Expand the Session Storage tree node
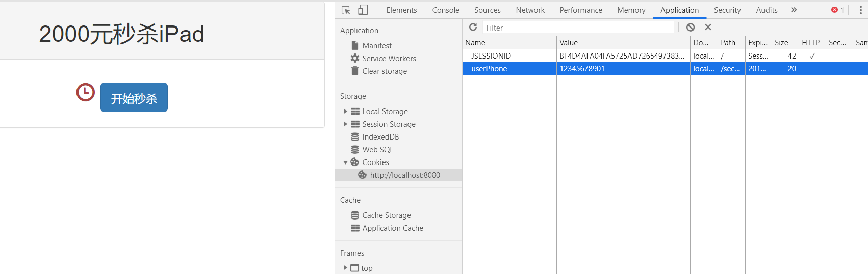This screenshot has height=274, width=868. (345, 124)
